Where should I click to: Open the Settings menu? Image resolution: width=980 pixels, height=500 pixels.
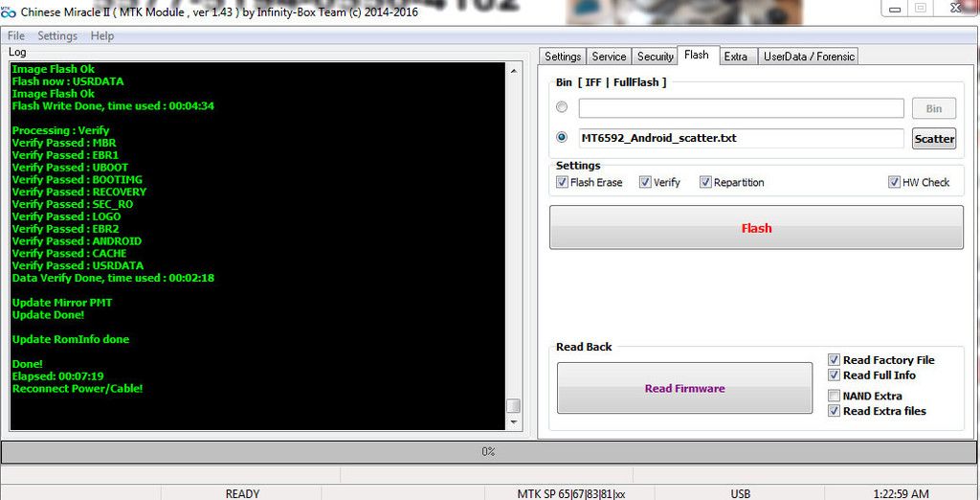pyautogui.click(x=57, y=36)
